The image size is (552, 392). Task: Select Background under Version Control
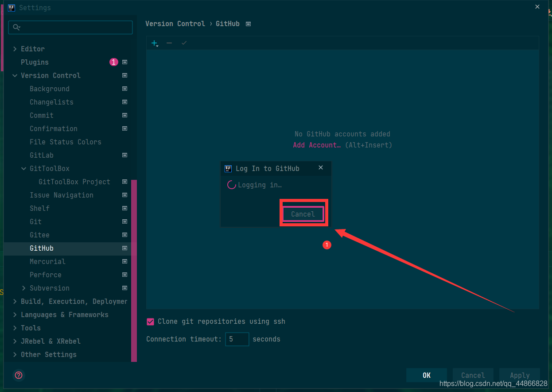pyautogui.click(x=50, y=89)
